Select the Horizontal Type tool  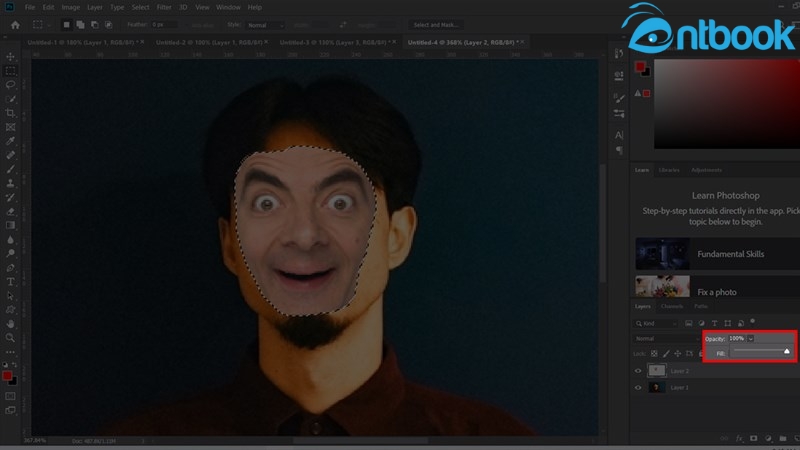[10, 281]
